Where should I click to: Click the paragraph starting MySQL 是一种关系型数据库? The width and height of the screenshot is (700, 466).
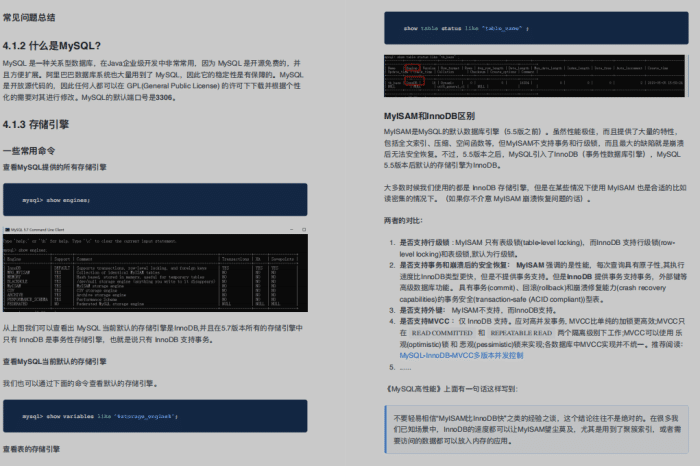coord(153,80)
